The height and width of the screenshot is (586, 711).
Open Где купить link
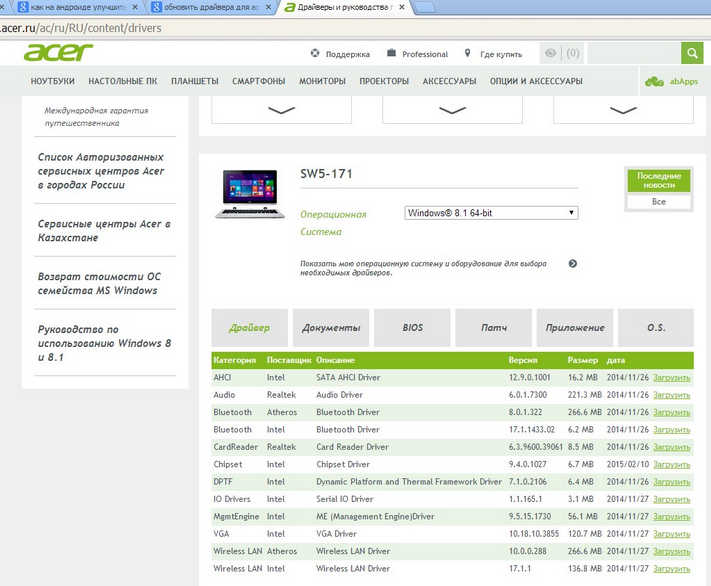click(493, 54)
